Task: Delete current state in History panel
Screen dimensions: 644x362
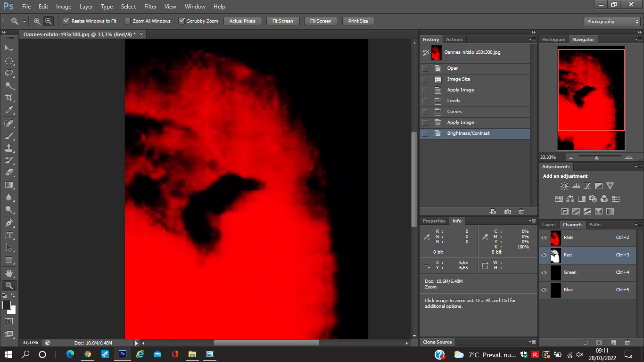Action: [521, 212]
